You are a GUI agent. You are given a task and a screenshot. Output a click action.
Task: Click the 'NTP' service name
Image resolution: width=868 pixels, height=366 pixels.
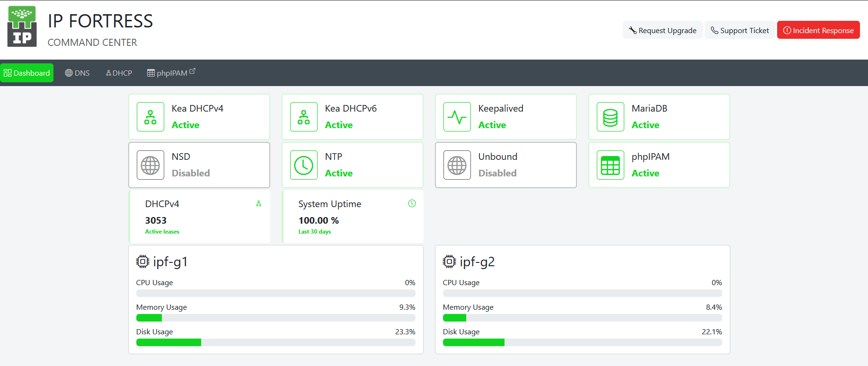pyautogui.click(x=334, y=157)
